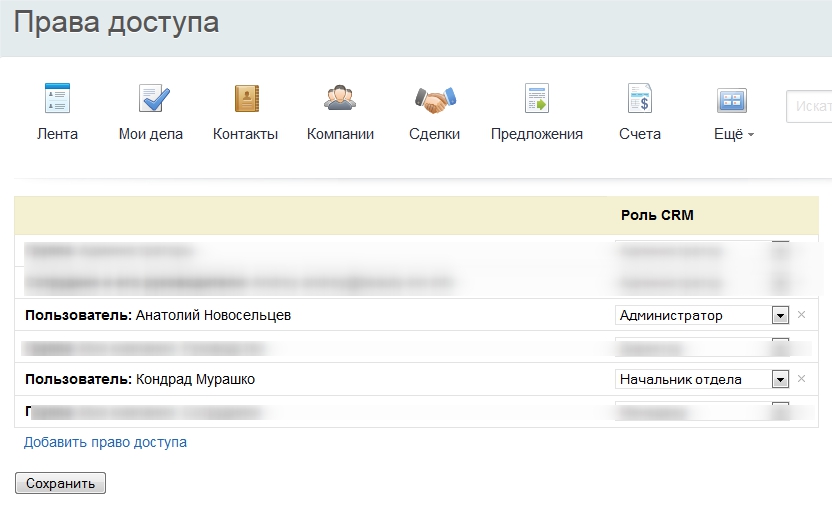Open Мои дела checkmark icon

(151, 99)
